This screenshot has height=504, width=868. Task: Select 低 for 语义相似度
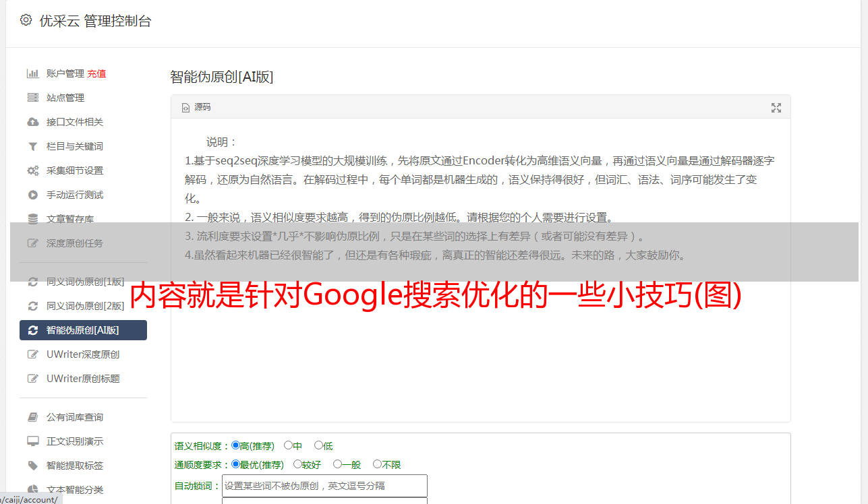click(318, 445)
